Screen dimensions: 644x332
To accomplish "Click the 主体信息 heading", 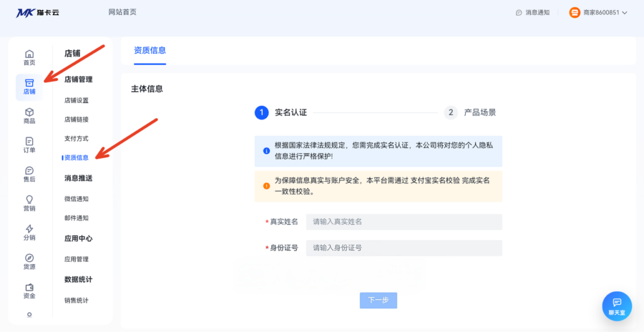I will (147, 89).
